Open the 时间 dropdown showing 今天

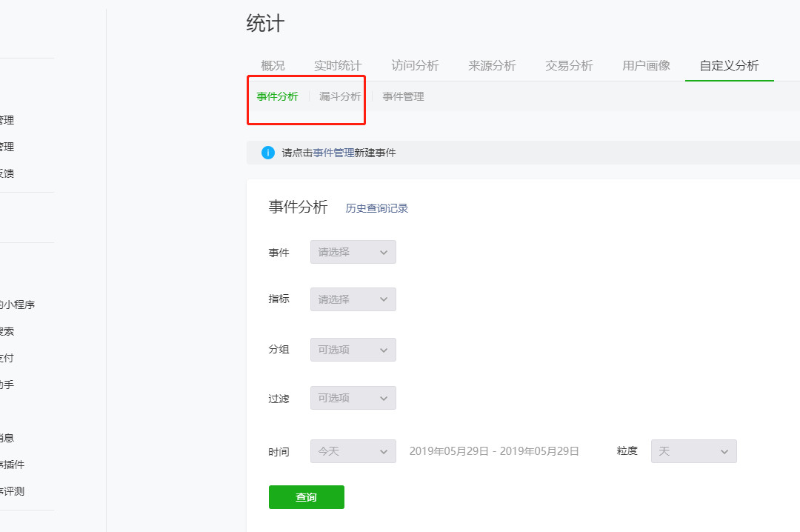point(353,451)
